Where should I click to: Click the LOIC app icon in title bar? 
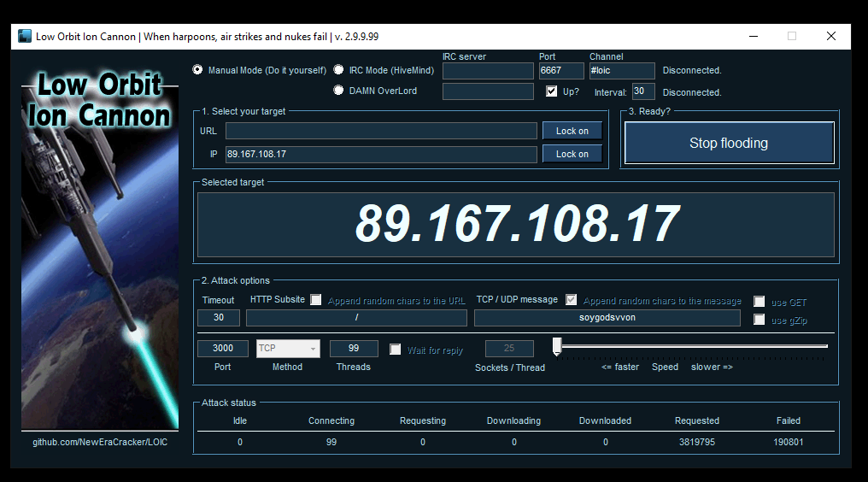[25, 37]
